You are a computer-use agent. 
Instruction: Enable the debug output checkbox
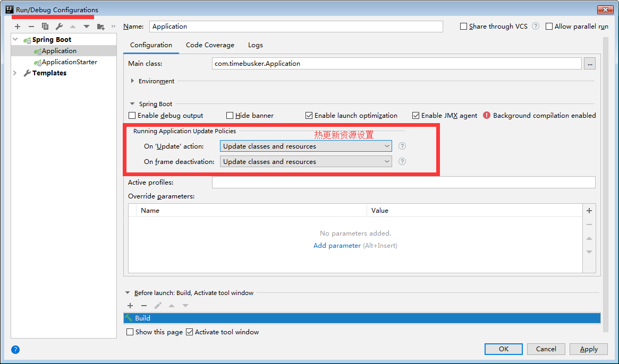click(x=132, y=116)
